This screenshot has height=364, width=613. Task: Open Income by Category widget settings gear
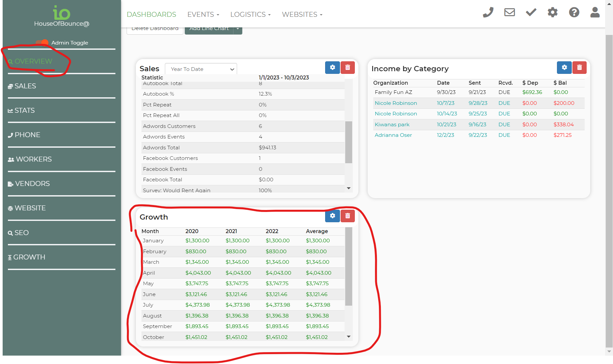tap(564, 68)
